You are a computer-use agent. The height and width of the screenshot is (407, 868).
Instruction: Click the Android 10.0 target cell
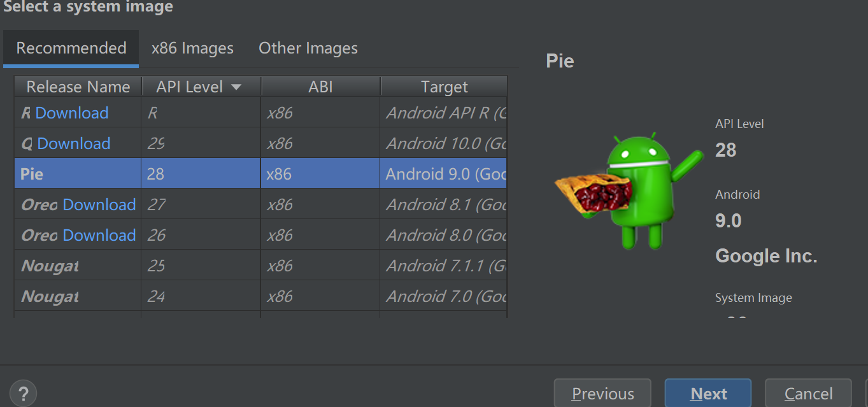444,143
